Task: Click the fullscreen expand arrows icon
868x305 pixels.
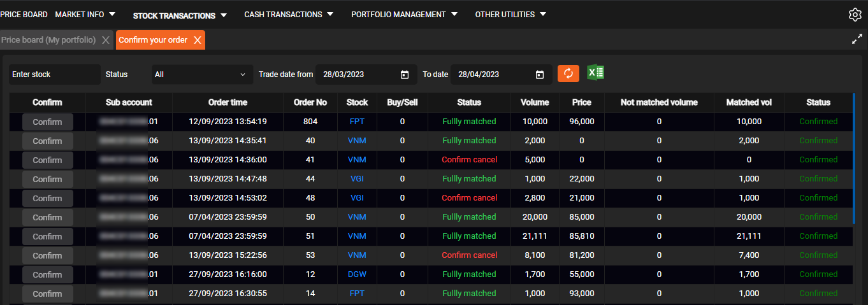Action: click(x=857, y=39)
